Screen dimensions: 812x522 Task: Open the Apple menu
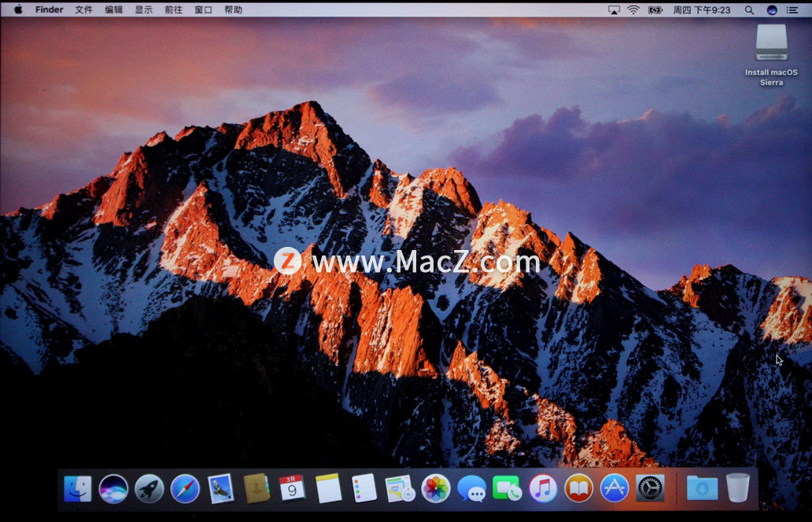click(x=18, y=10)
